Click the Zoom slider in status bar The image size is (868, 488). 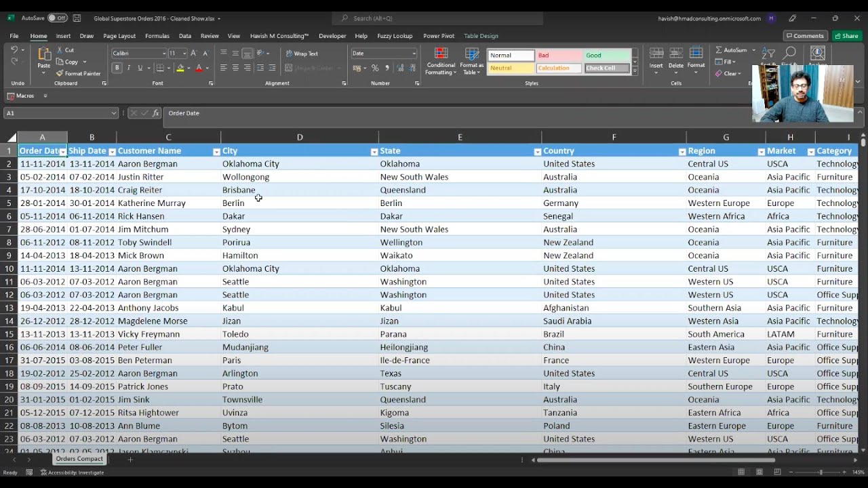(x=821, y=472)
